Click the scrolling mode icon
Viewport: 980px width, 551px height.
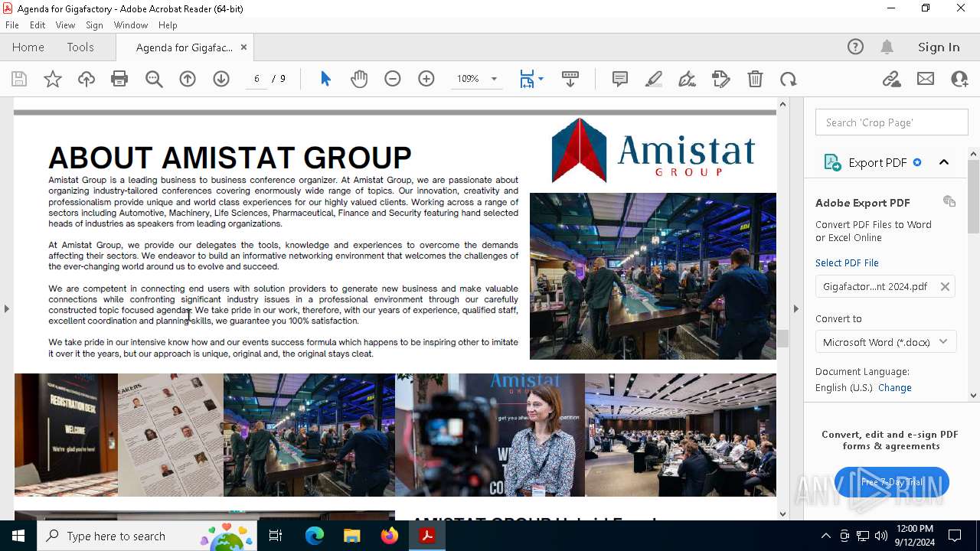coord(570,79)
